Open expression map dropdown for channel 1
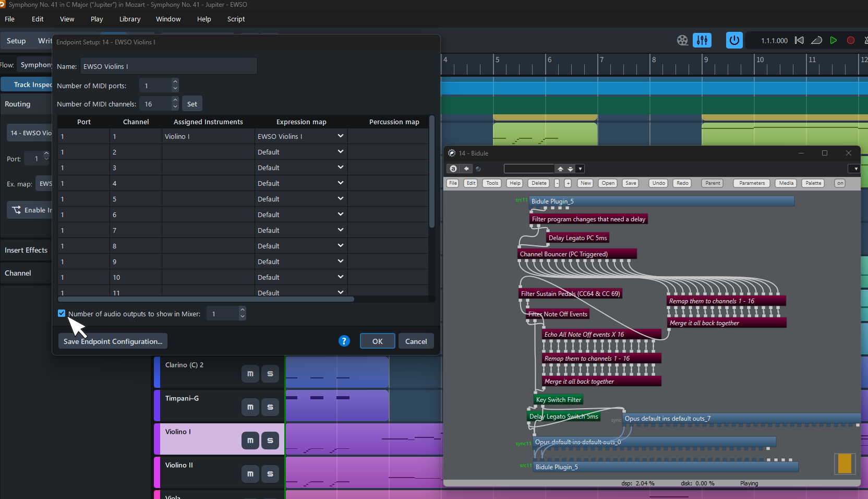The height and width of the screenshot is (499, 868). pos(341,136)
